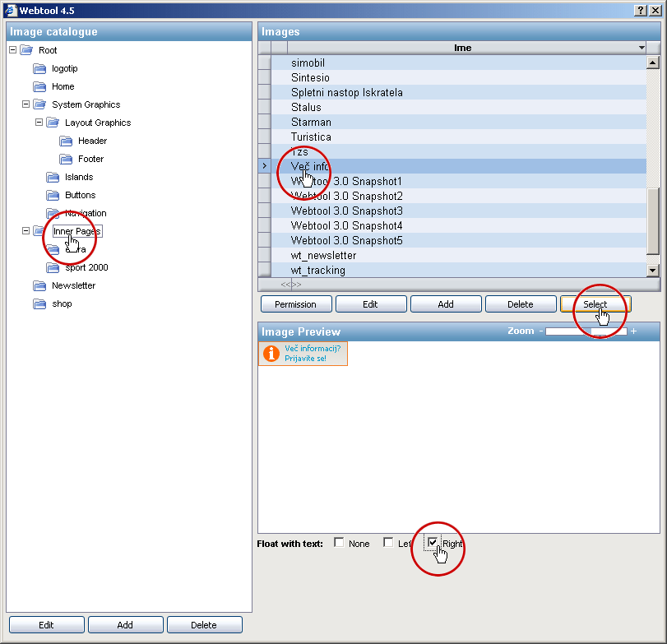Screen dimensions: 667x644
Task: Uncheck the Right float checkbox
Action: (433, 543)
